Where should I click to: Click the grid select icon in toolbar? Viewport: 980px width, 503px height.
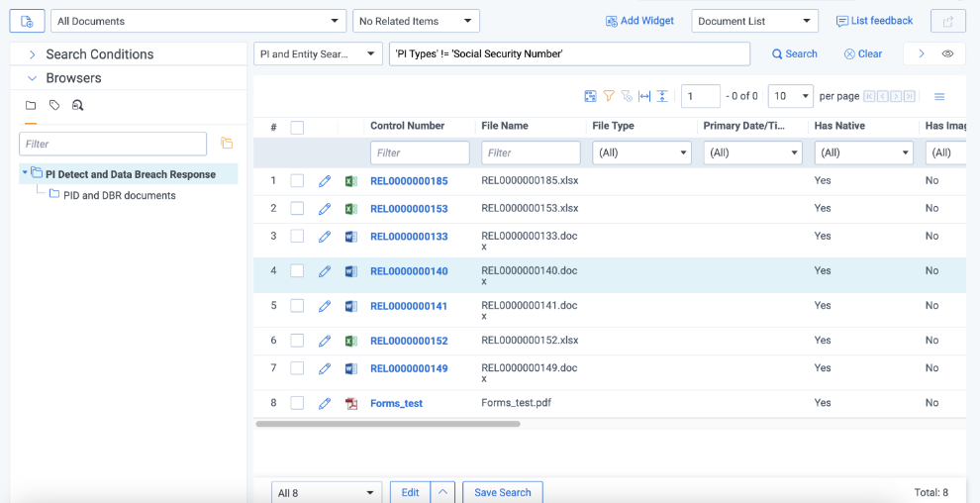pyautogui.click(x=590, y=96)
